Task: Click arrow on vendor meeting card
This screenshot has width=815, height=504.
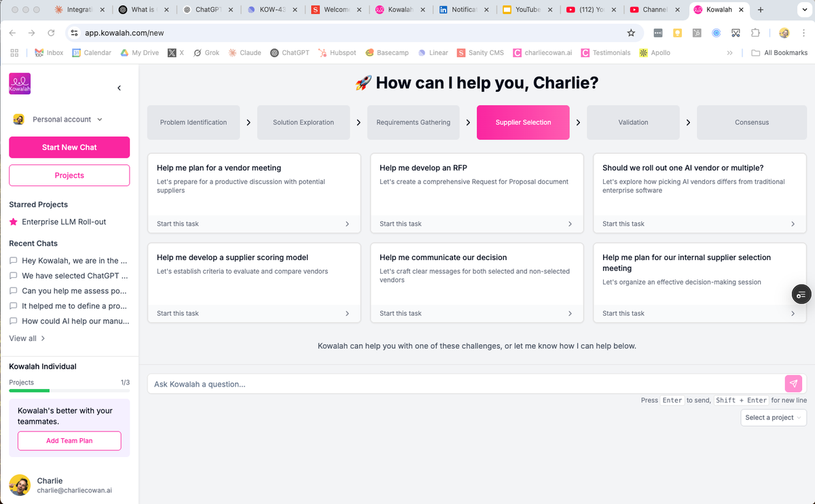Action: (347, 223)
